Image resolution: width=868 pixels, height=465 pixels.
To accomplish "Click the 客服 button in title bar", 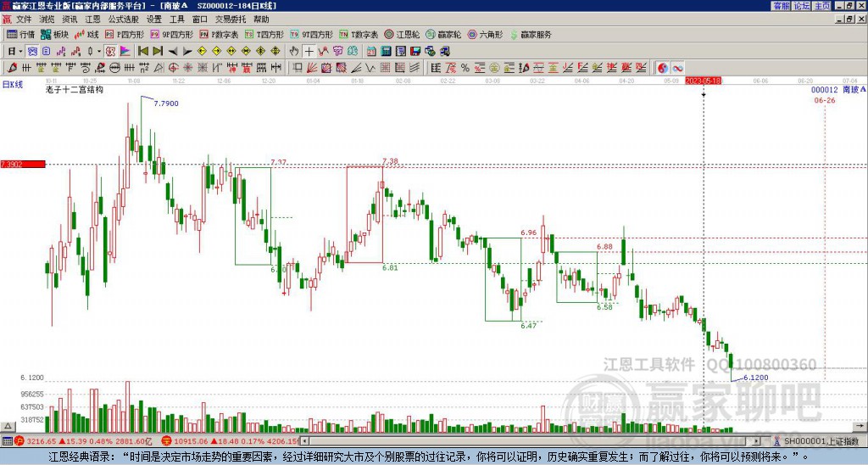I will click(x=781, y=6).
